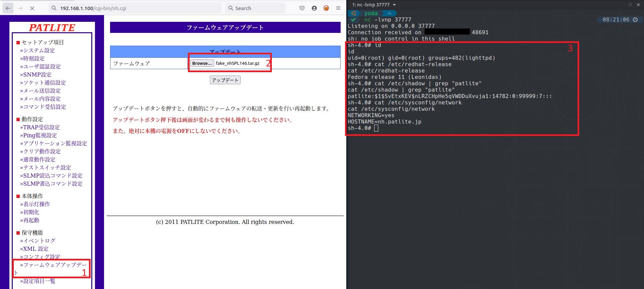Open メール送信設定 link
The width and height of the screenshot is (644, 289).
40,91
